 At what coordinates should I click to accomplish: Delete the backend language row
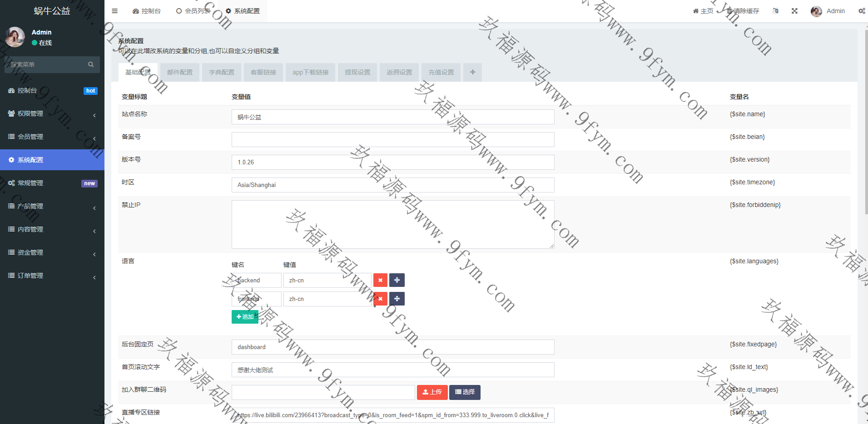pyautogui.click(x=380, y=280)
